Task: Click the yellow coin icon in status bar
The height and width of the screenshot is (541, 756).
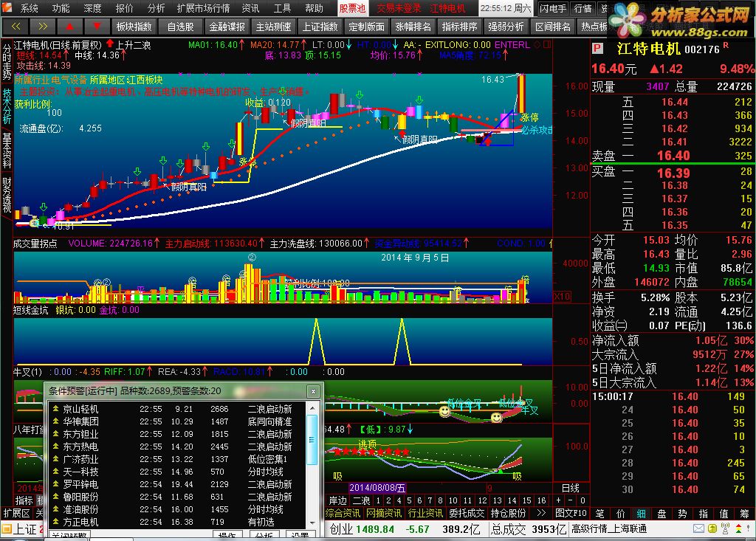Action: [x=712, y=528]
